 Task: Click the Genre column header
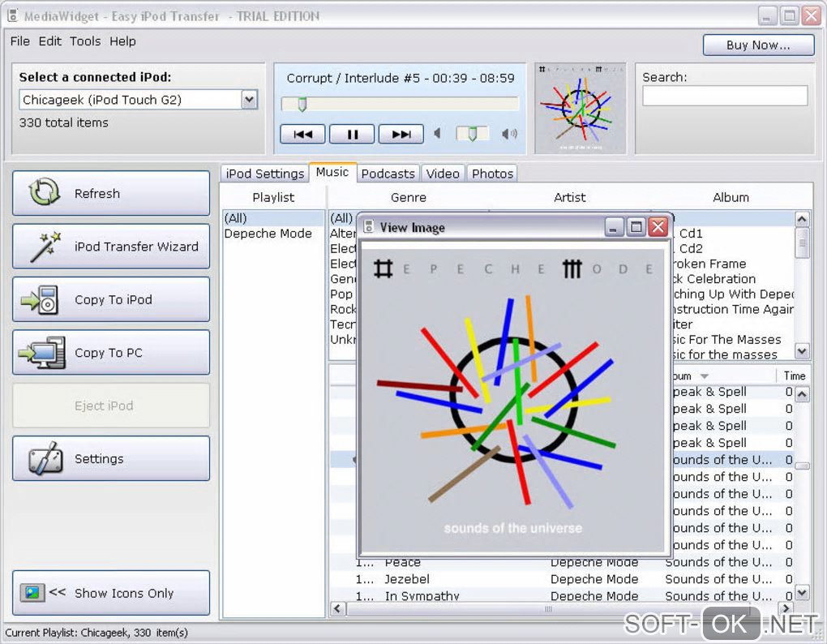[408, 197]
